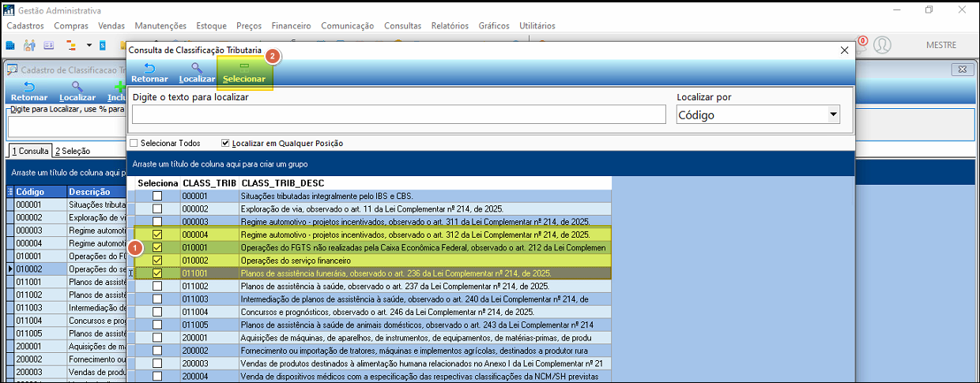Check the box for code 200001 in dialog
The height and width of the screenshot is (383, 980).
tap(158, 338)
